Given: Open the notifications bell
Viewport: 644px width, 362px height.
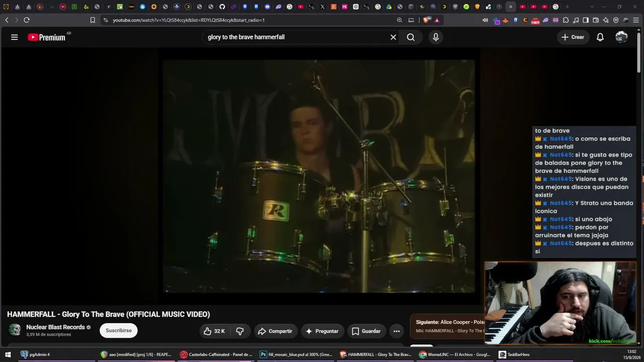Looking at the screenshot, I should (600, 37).
